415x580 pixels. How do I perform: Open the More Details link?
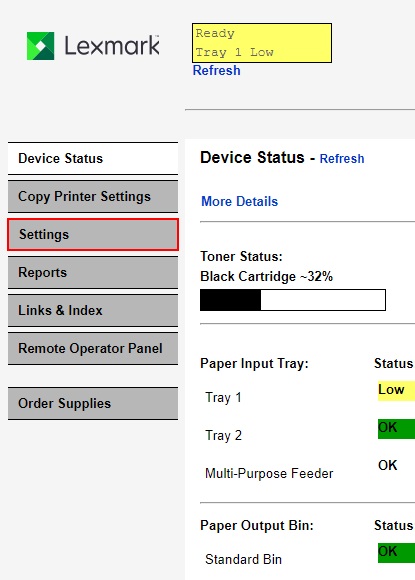point(239,202)
